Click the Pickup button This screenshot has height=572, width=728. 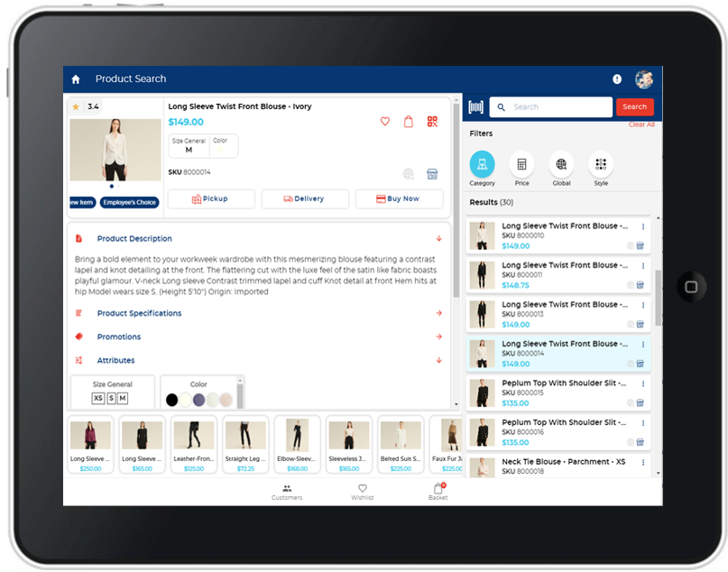click(211, 199)
